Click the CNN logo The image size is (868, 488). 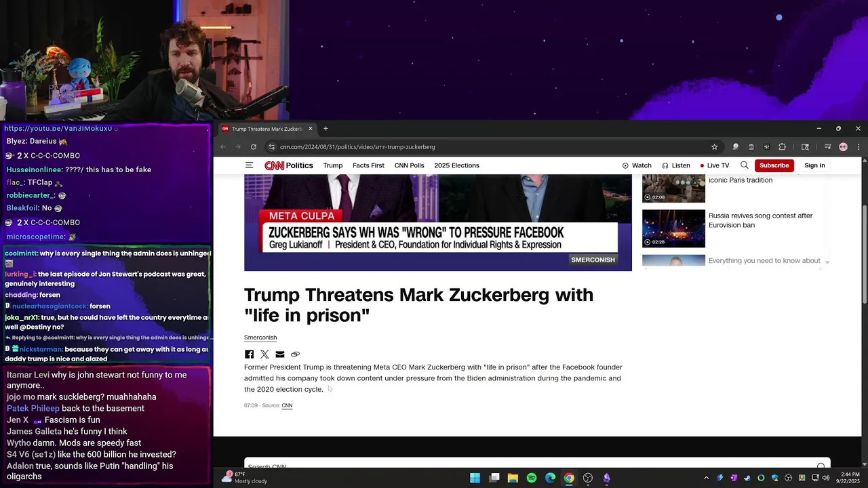pyautogui.click(x=274, y=165)
